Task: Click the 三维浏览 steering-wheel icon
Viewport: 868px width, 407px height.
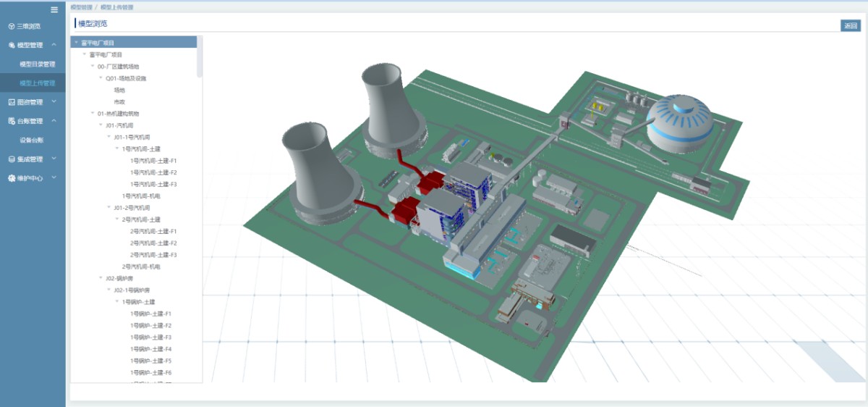Action: (x=11, y=26)
